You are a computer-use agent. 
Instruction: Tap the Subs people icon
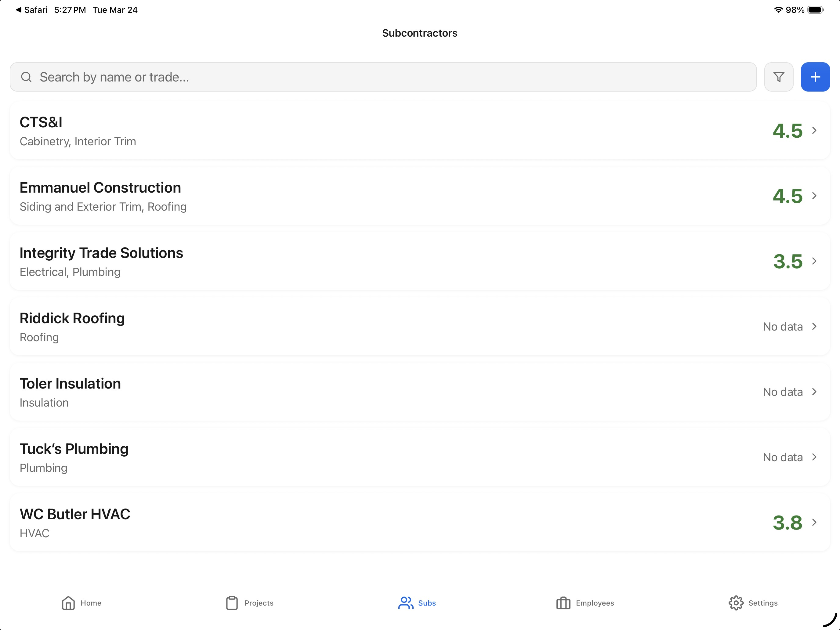click(x=406, y=603)
